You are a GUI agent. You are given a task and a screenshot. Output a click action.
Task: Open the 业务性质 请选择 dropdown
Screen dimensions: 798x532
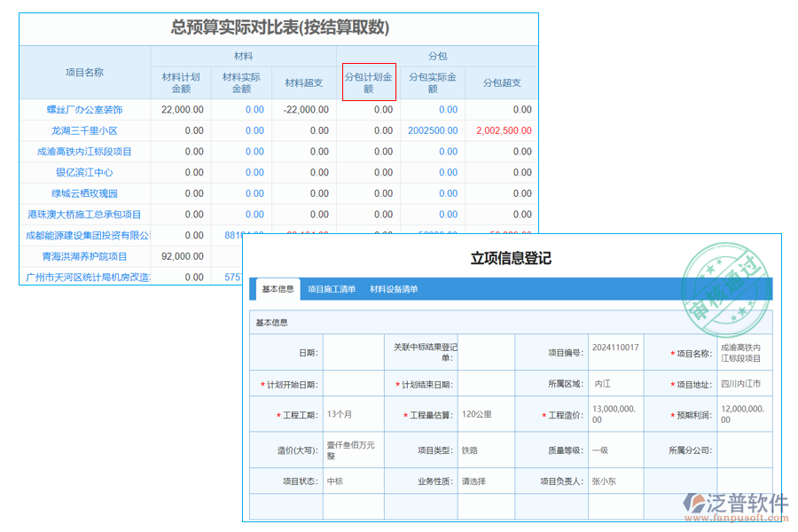click(x=473, y=481)
